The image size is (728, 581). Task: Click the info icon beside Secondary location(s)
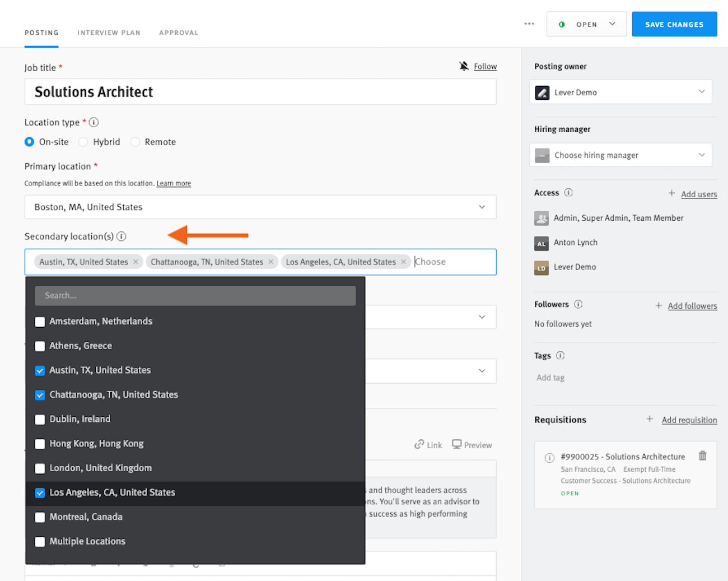pos(121,236)
